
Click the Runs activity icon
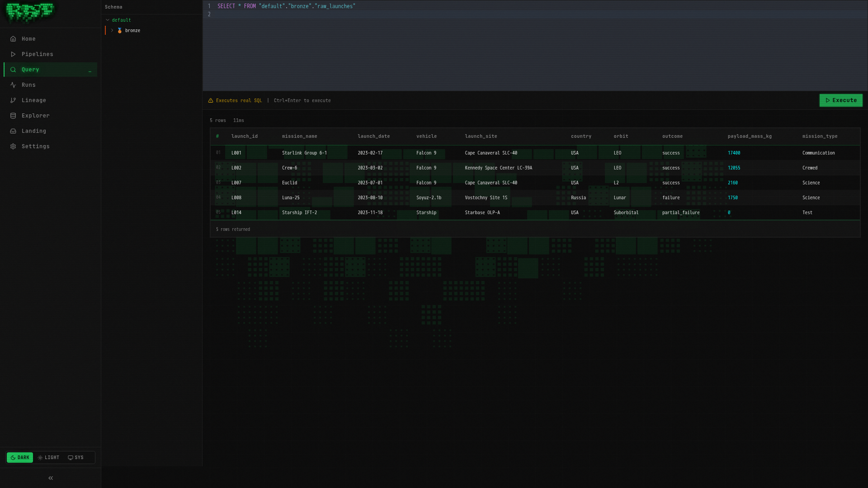pyautogui.click(x=13, y=85)
